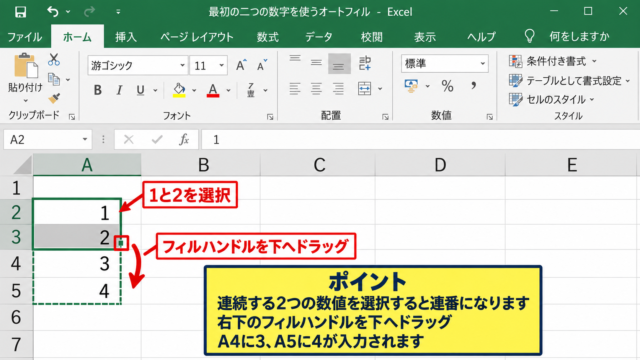Image resolution: width=640 pixels, height=360 pixels.
Task: Select row 6 header
Action: tap(16, 318)
